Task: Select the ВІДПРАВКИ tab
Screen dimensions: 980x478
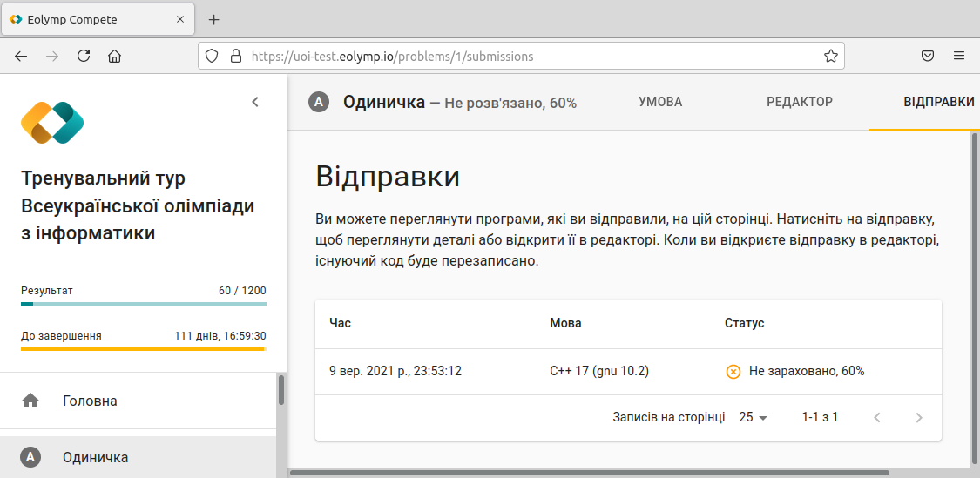Action: tap(939, 102)
